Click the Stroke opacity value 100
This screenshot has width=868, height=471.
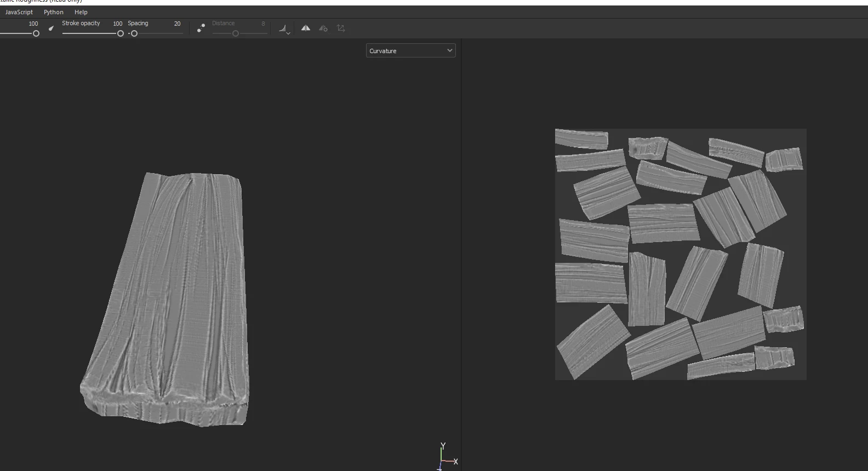[x=118, y=24]
